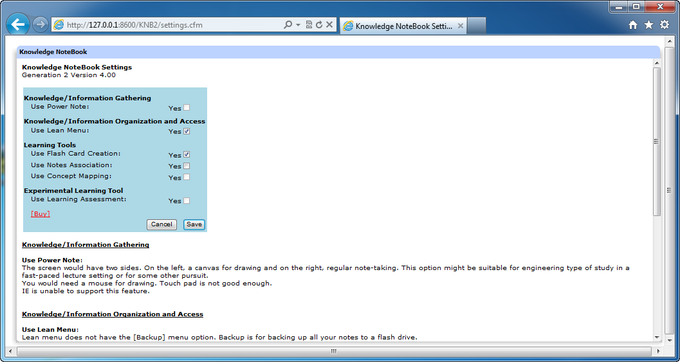680x362 pixels.
Task: Open the browser Tools gear menu
Action: (x=664, y=25)
